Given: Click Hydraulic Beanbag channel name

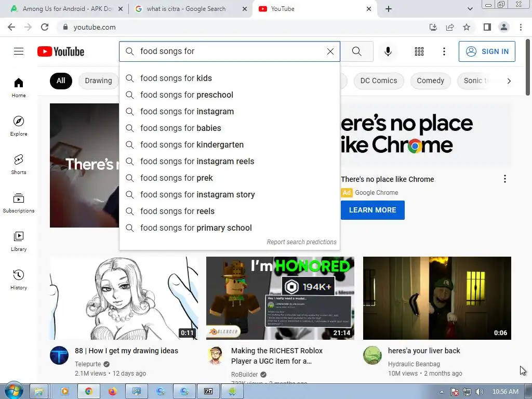Looking at the screenshot, I should 414,364.
